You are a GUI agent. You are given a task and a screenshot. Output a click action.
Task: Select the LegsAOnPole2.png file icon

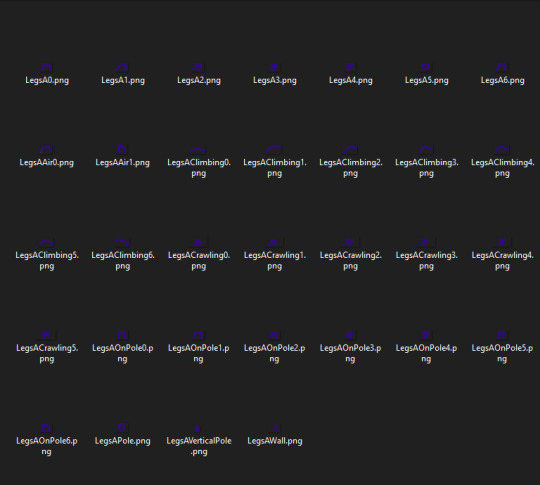tap(274, 335)
